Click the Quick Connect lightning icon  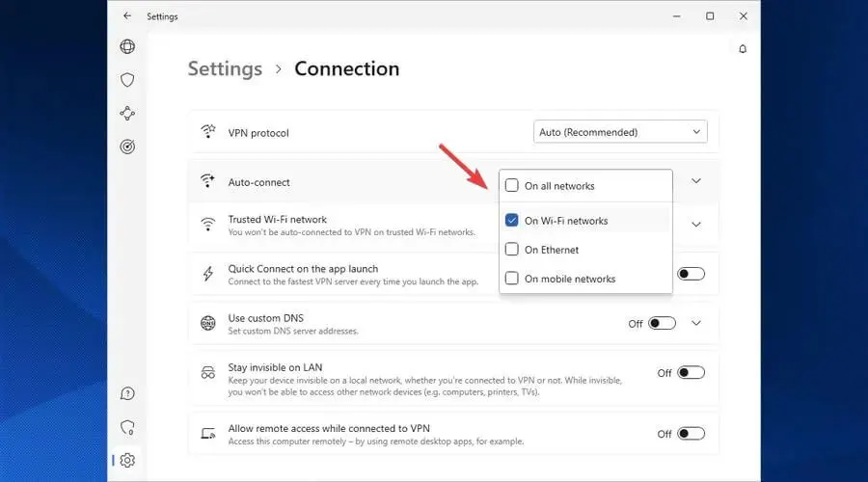click(x=208, y=274)
